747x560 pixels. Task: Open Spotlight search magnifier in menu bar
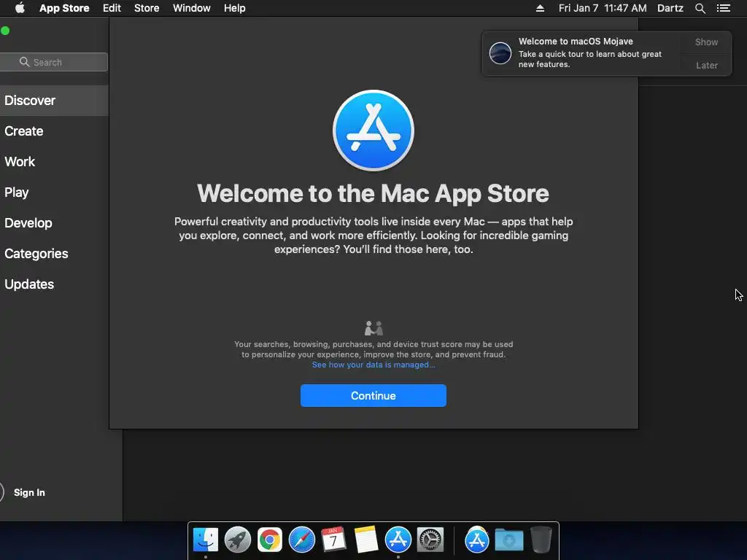click(700, 8)
